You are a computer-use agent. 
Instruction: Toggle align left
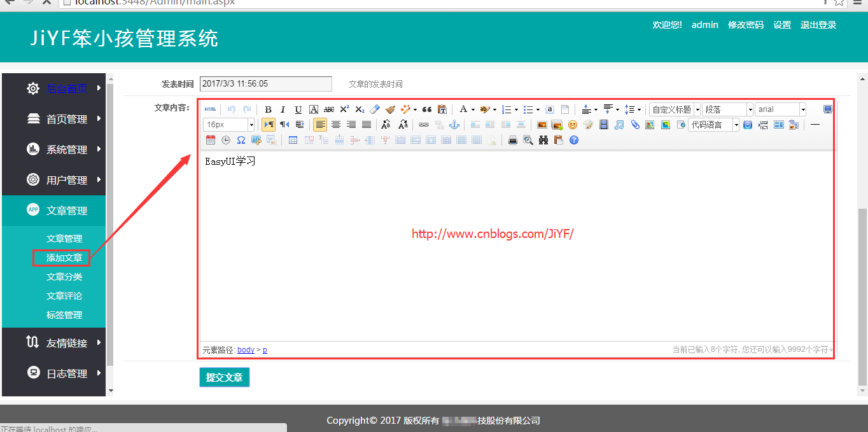tap(320, 125)
